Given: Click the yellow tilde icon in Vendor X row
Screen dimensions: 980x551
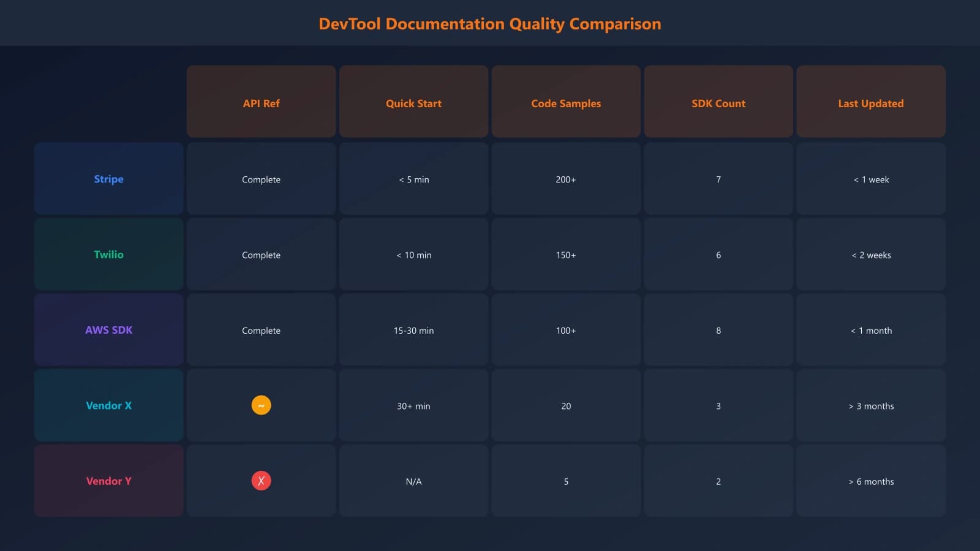Looking at the screenshot, I should click(261, 405).
